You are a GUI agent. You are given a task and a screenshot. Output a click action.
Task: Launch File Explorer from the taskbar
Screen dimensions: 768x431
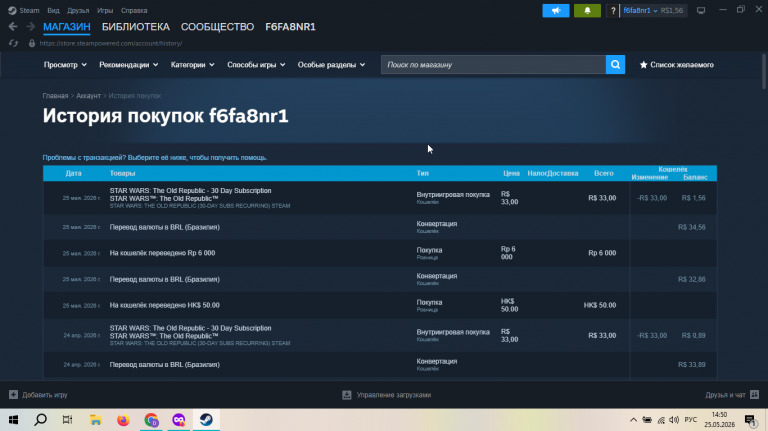[x=96, y=420]
